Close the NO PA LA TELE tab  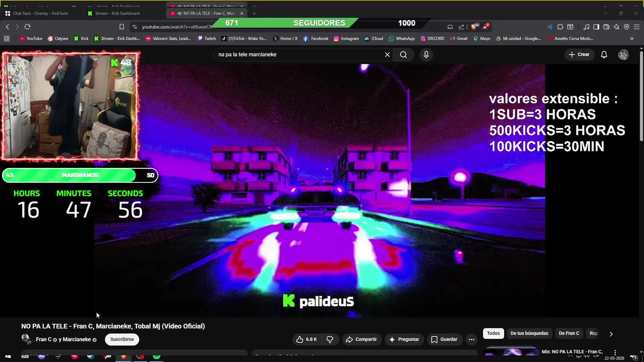(242, 13)
